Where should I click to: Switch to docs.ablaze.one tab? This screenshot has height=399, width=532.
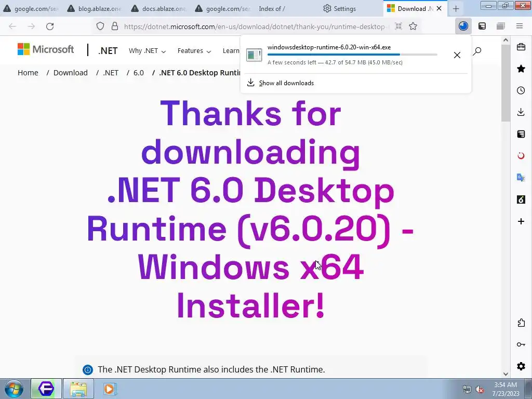coord(158,8)
